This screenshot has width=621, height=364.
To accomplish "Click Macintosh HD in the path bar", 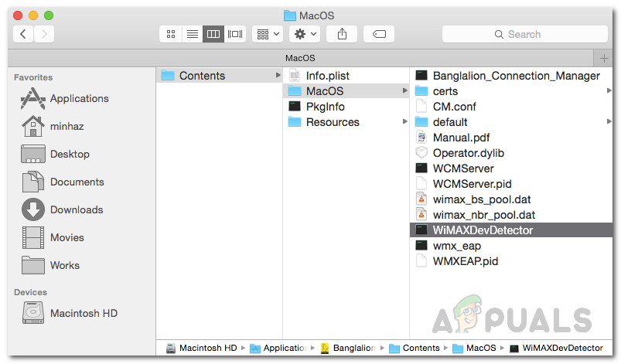I will point(202,349).
